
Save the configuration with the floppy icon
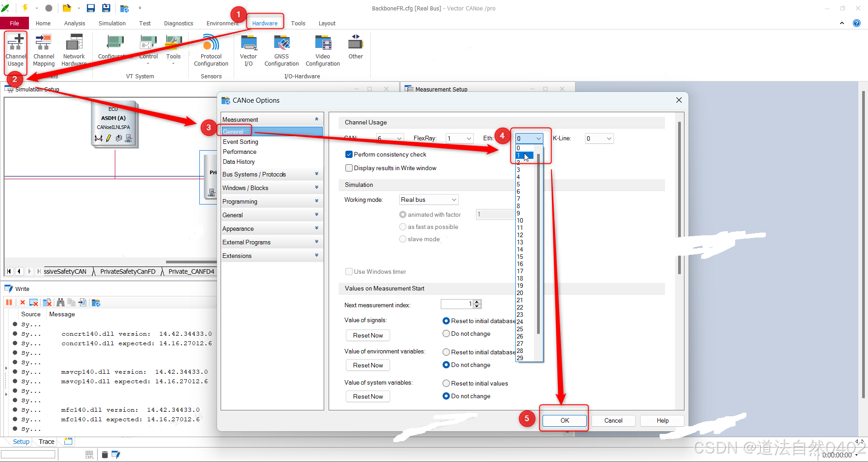click(x=91, y=8)
